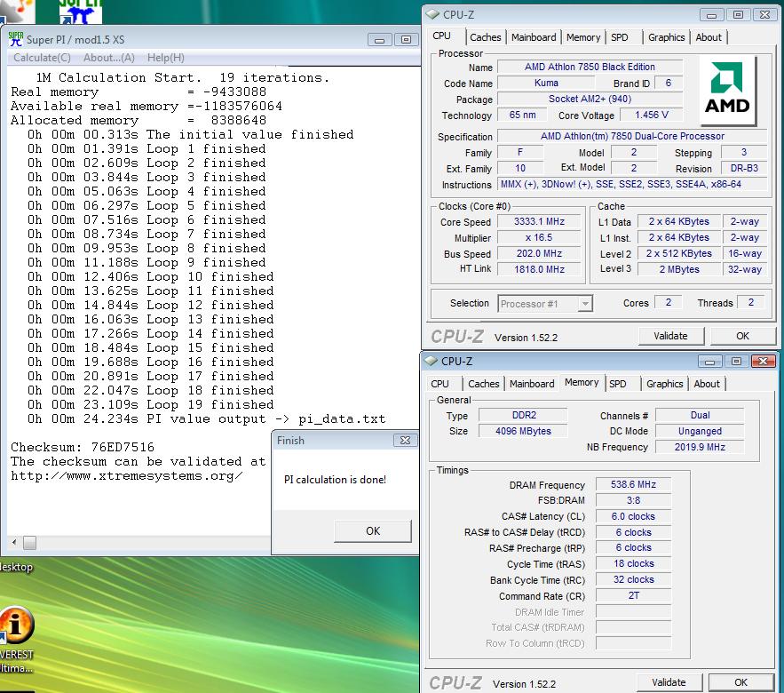Image resolution: width=784 pixels, height=693 pixels.
Task: Click the Super PI horizontal scrollbar thumb
Action: 29,542
